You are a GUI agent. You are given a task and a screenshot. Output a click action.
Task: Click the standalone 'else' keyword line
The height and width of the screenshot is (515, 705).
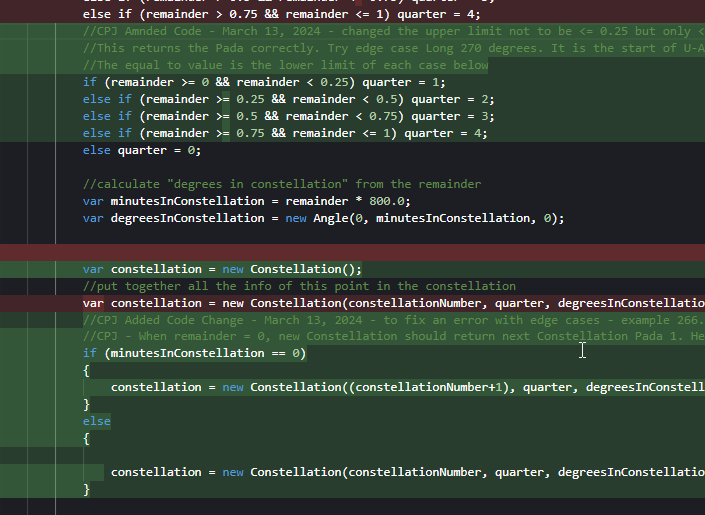(x=97, y=421)
